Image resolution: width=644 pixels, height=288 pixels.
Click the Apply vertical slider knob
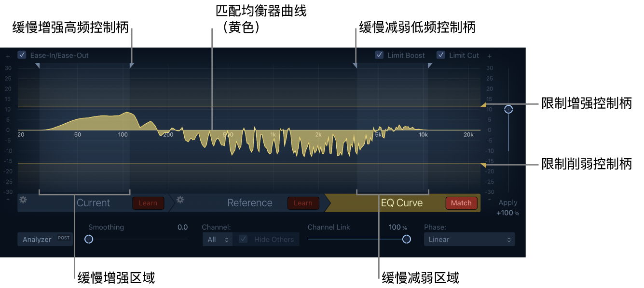pos(508,109)
